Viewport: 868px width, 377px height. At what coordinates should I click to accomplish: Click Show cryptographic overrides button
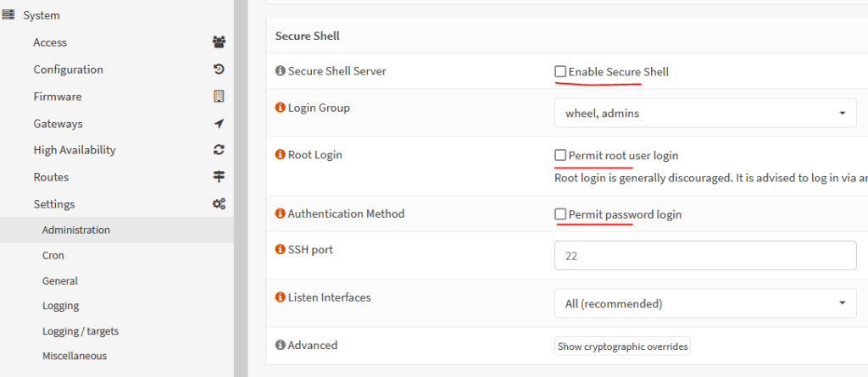coord(622,347)
